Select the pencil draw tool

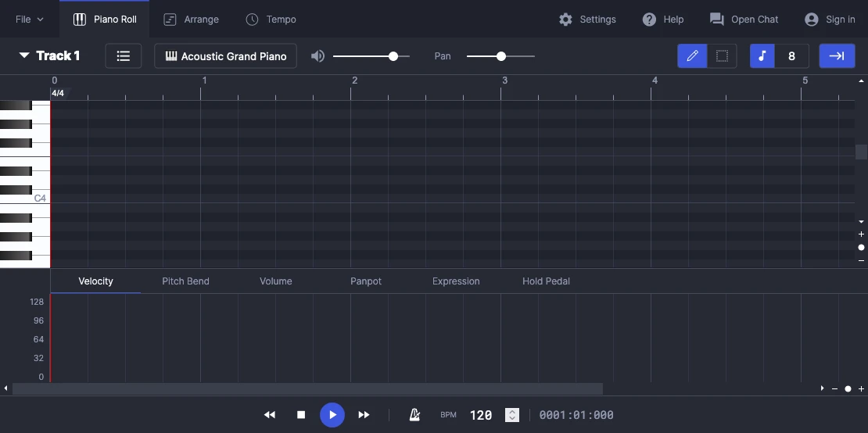[x=693, y=55]
